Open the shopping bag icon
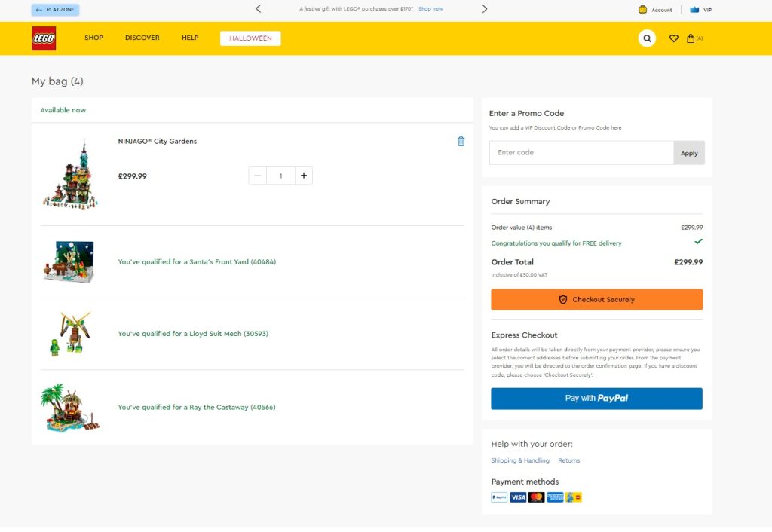The image size is (772, 532). click(691, 38)
